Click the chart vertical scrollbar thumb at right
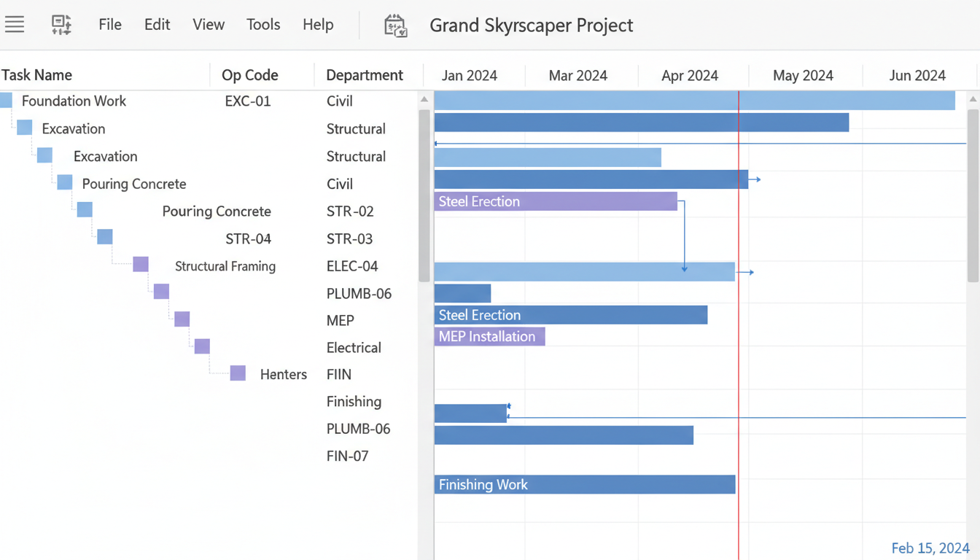The height and width of the screenshot is (560, 980). 973,195
